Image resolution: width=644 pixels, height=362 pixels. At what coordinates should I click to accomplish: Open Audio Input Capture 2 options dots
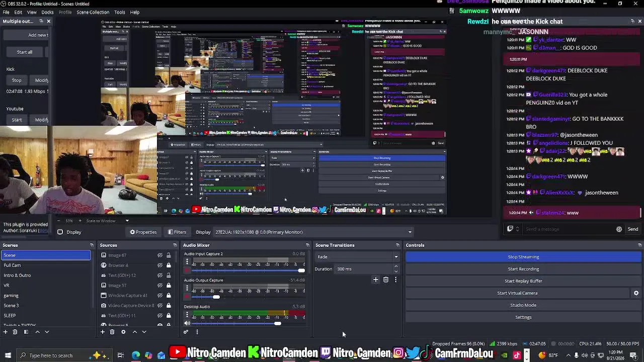(187, 262)
